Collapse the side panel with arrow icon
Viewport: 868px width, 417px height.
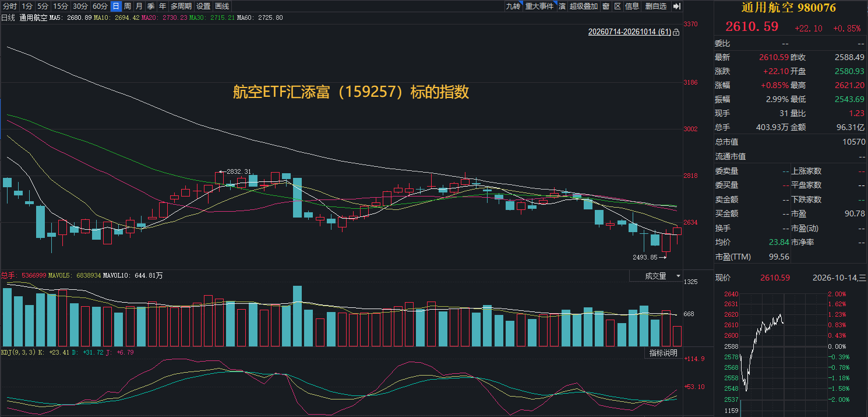676,6
